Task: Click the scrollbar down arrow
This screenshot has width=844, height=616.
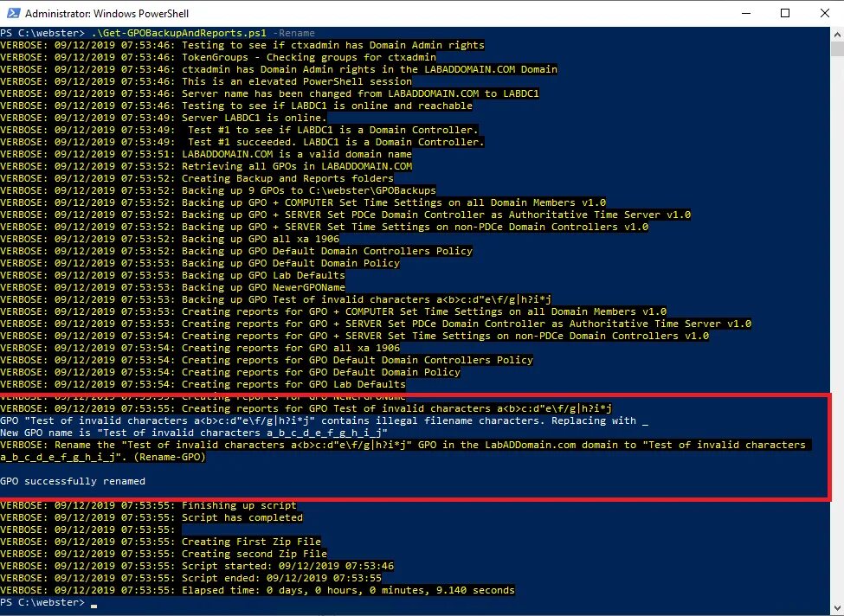Action: tap(838, 609)
